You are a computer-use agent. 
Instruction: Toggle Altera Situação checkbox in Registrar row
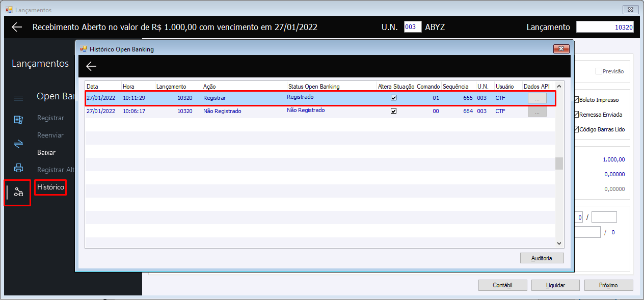point(393,97)
